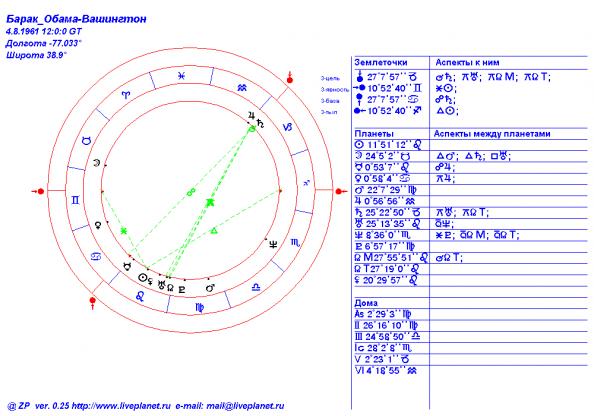Click the green opposition aspect marker in the wheel

191,192
